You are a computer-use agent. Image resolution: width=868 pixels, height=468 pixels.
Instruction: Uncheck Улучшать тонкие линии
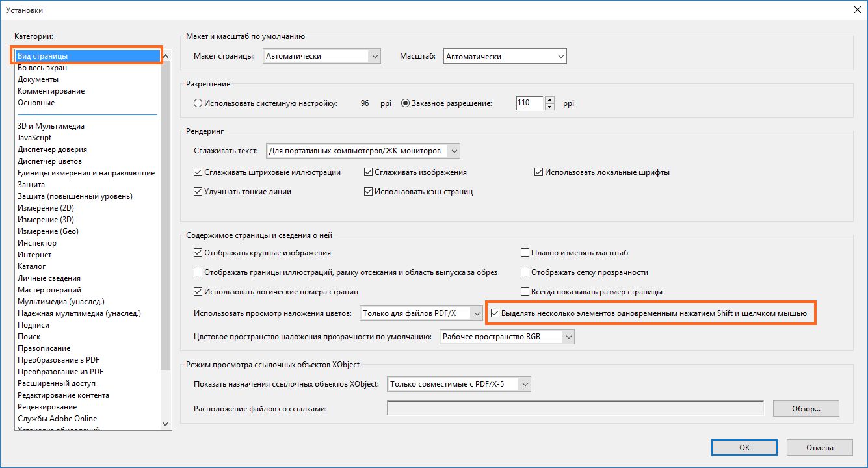click(x=198, y=192)
